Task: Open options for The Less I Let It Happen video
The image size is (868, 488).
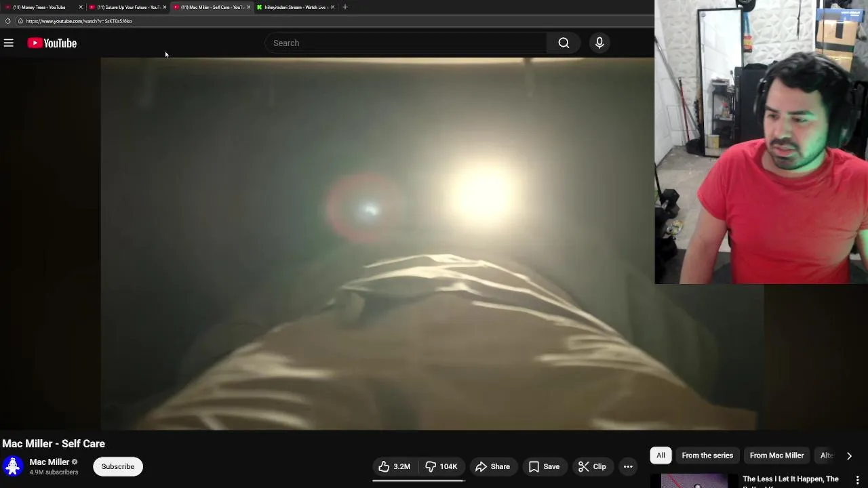Action: pos(858,480)
